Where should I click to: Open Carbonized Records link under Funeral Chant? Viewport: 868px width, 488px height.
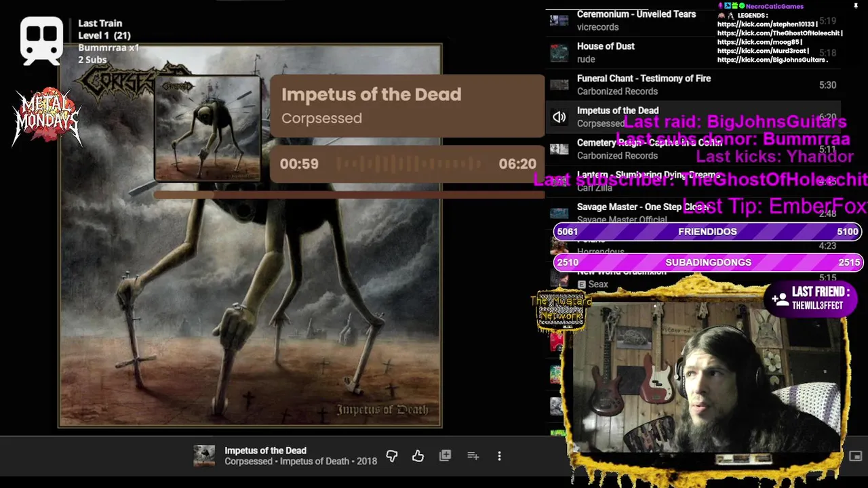[x=617, y=91]
